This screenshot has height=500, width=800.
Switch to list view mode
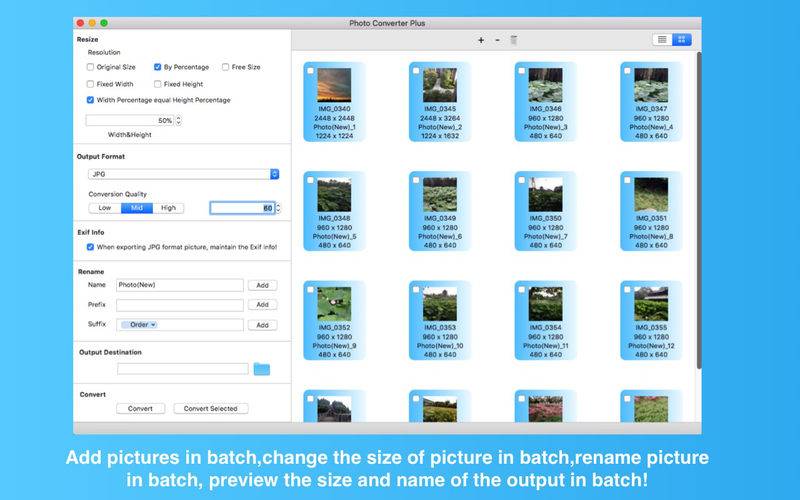coord(662,39)
